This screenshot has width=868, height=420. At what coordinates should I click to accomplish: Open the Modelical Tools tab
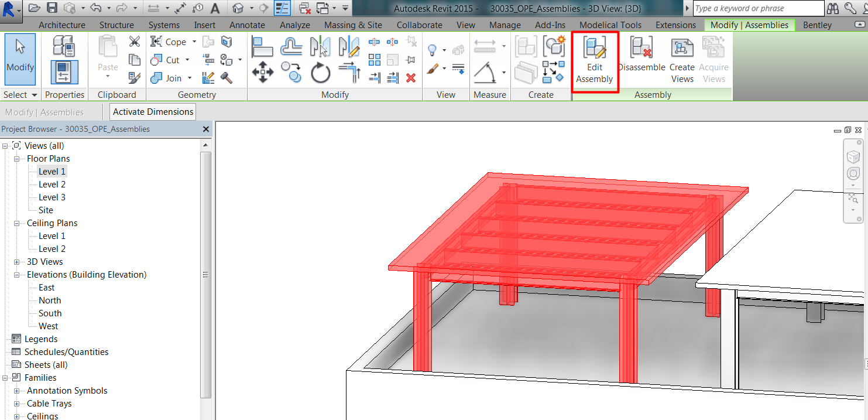pyautogui.click(x=610, y=25)
